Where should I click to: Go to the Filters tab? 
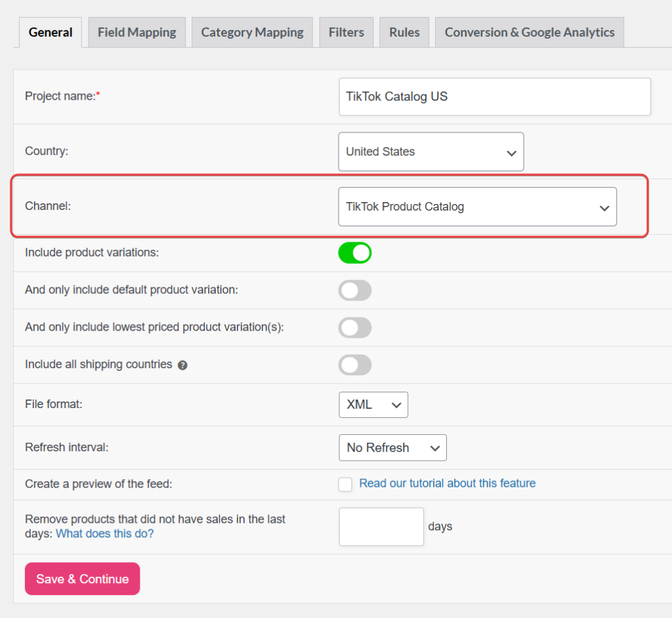(346, 33)
